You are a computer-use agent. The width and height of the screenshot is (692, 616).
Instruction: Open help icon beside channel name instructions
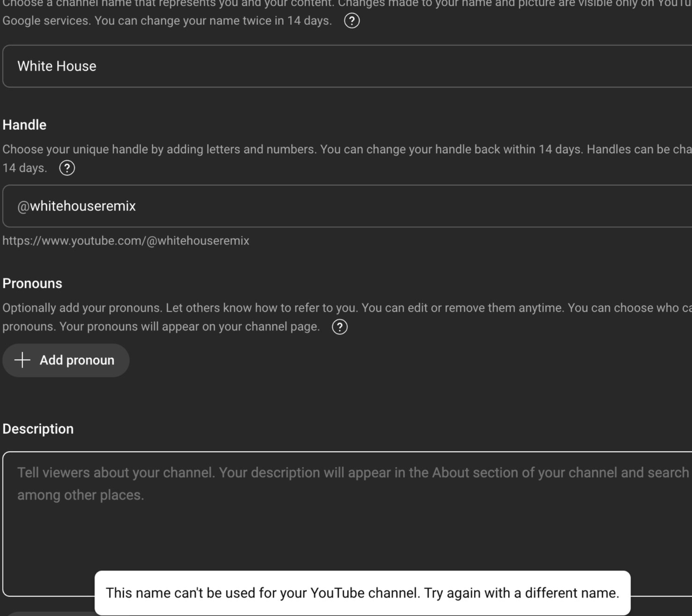click(x=352, y=21)
